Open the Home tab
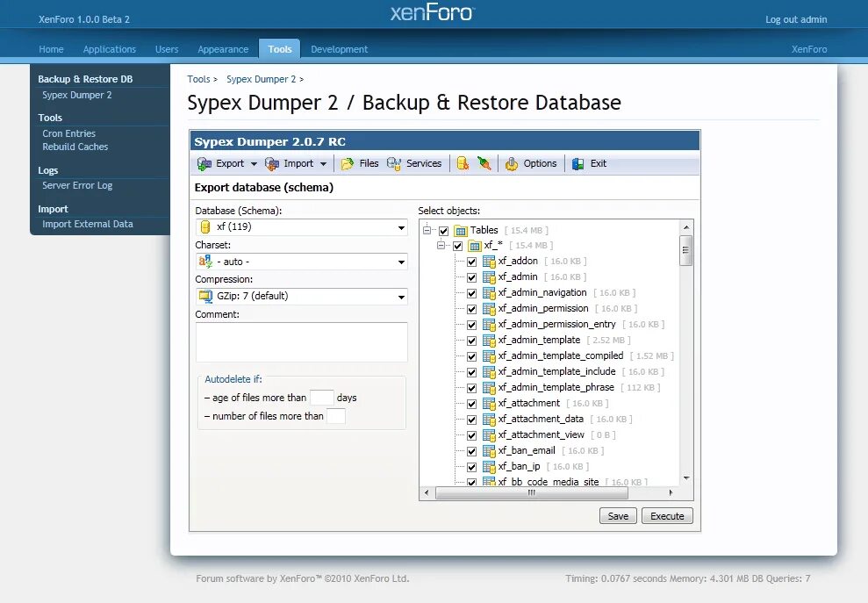The width and height of the screenshot is (868, 603). (51, 49)
